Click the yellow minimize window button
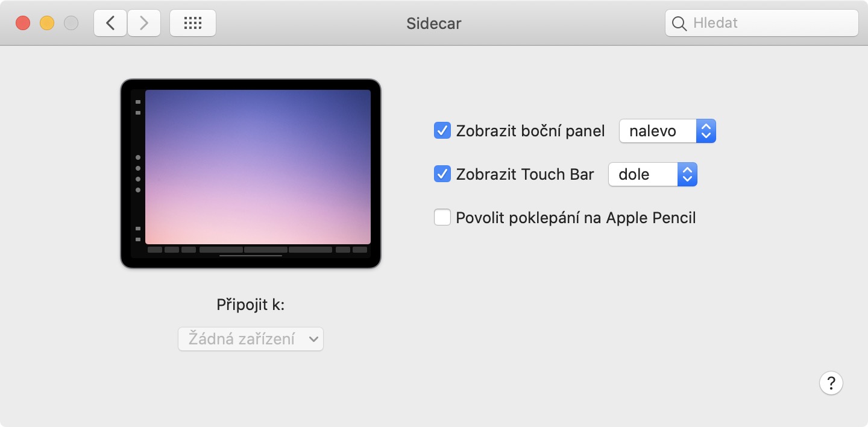 coord(47,24)
